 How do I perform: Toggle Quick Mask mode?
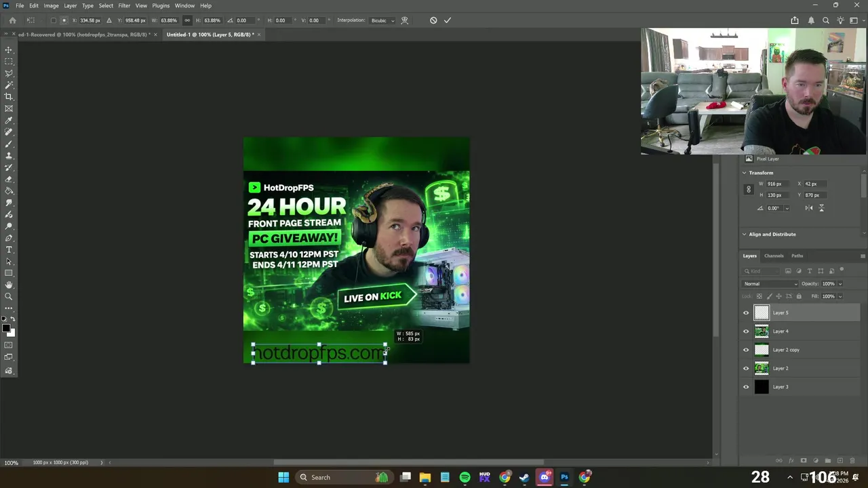(x=9, y=345)
